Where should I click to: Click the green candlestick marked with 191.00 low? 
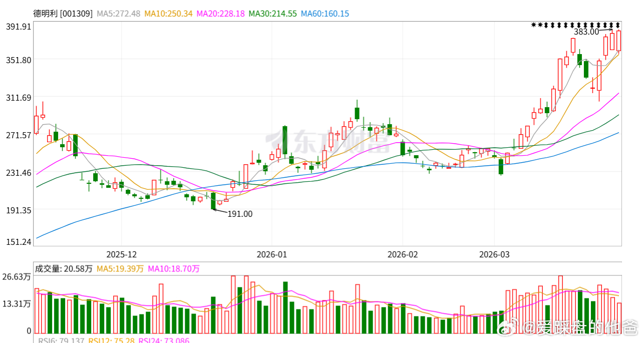[213, 201]
